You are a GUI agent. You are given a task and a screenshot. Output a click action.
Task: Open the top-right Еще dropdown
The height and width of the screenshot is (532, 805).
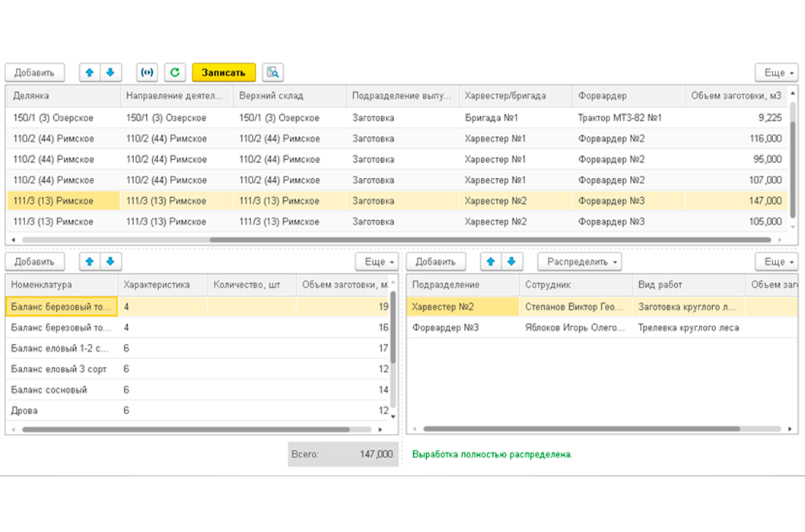[776, 72]
